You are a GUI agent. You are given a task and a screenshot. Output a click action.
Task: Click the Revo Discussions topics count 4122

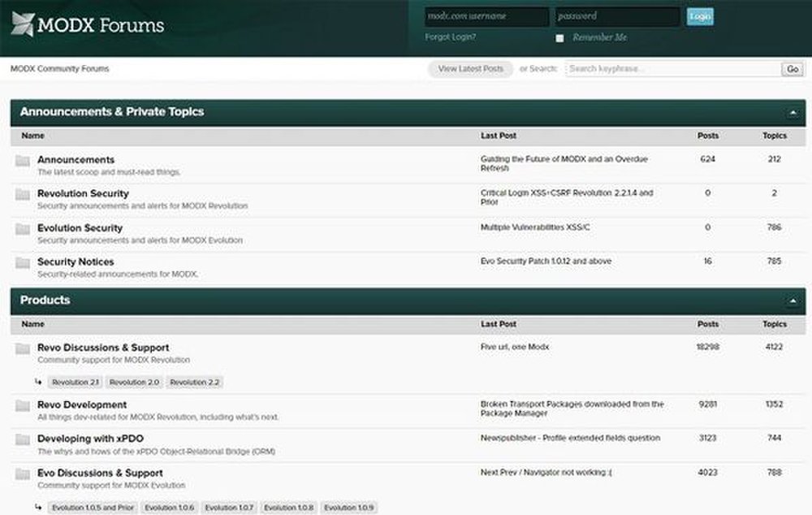point(774,347)
